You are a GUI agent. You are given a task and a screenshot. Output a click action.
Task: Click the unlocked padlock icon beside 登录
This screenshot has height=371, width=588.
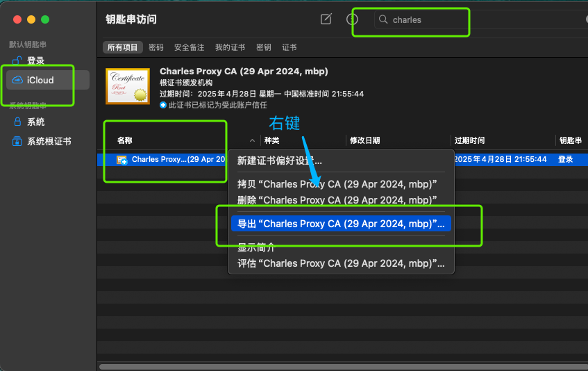click(17, 60)
